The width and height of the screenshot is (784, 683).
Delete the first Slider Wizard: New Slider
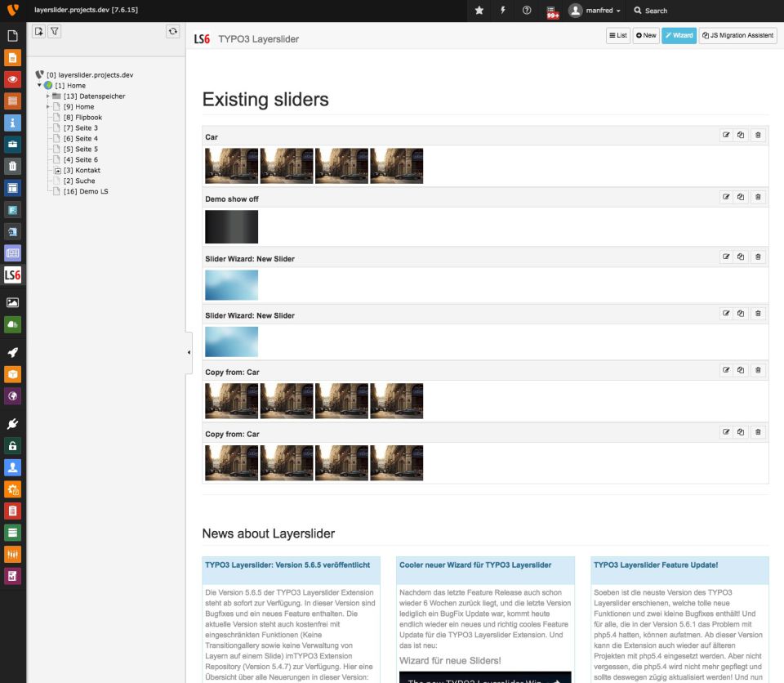(758, 257)
